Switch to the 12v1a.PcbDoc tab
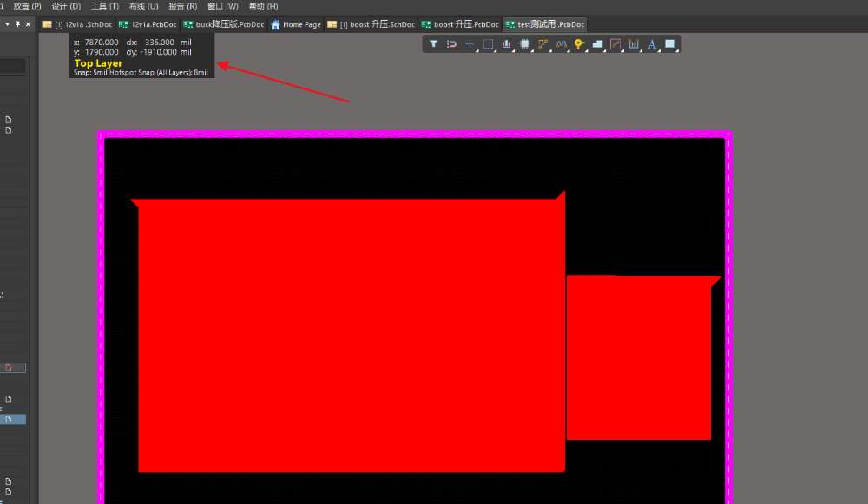 point(148,24)
